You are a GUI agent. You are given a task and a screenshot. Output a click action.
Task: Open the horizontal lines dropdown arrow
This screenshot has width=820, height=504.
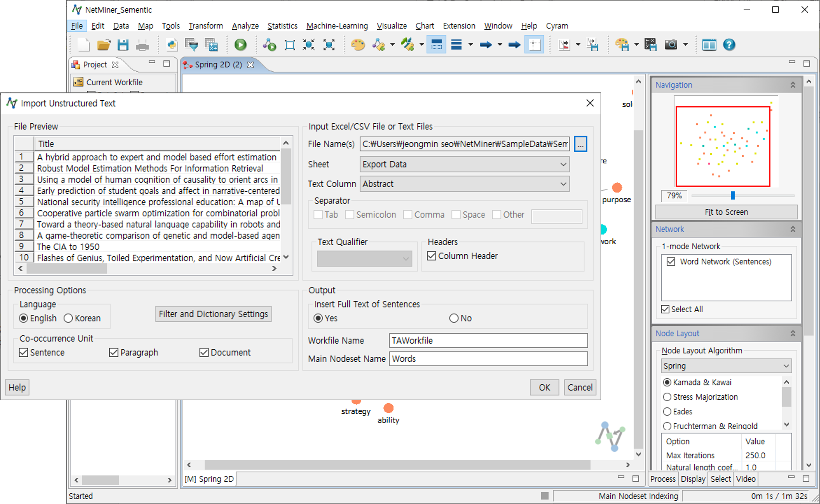[470, 45]
